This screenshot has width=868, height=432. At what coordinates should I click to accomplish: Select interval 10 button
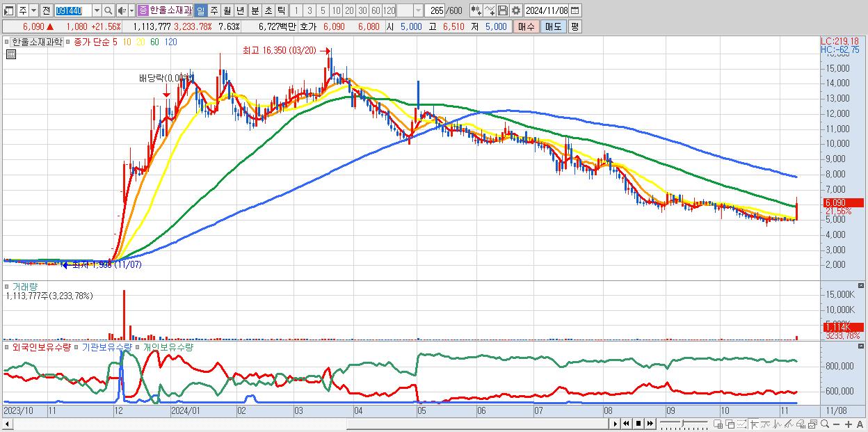336,10
